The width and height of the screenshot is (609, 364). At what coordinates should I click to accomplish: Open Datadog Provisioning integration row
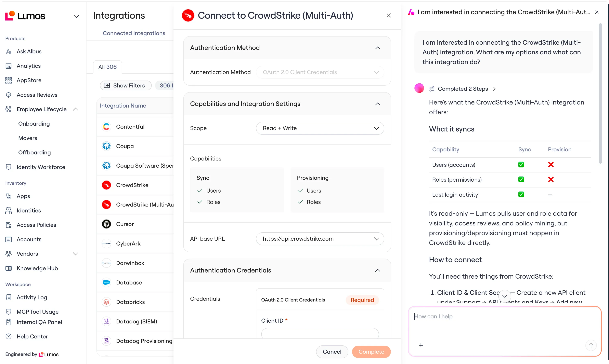(x=135, y=341)
